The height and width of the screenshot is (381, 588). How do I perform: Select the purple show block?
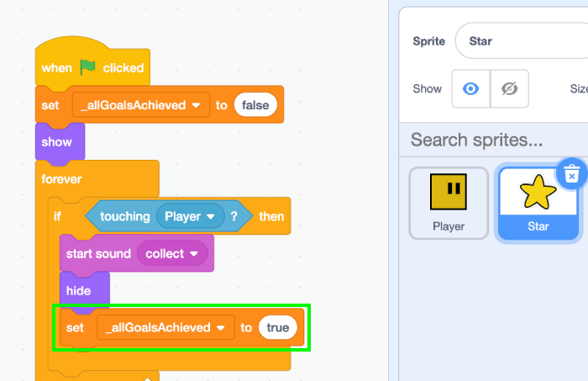tap(57, 142)
